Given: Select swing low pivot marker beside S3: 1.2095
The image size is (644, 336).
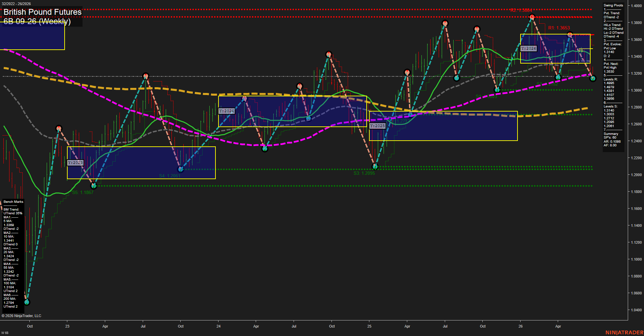Looking at the screenshot, I should (375, 166).
